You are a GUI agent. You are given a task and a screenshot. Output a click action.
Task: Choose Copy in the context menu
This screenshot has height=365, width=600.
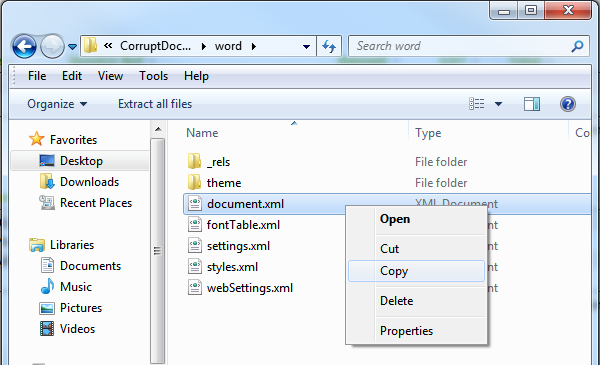[416, 271]
